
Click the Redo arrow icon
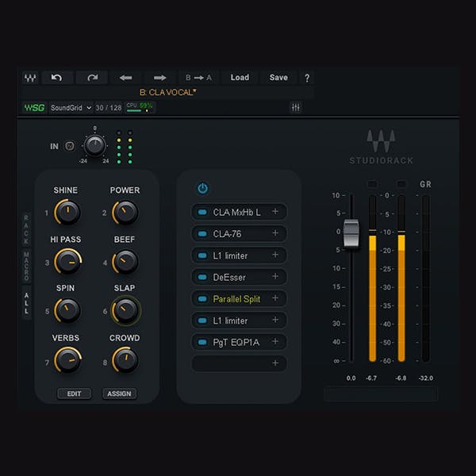coord(92,78)
